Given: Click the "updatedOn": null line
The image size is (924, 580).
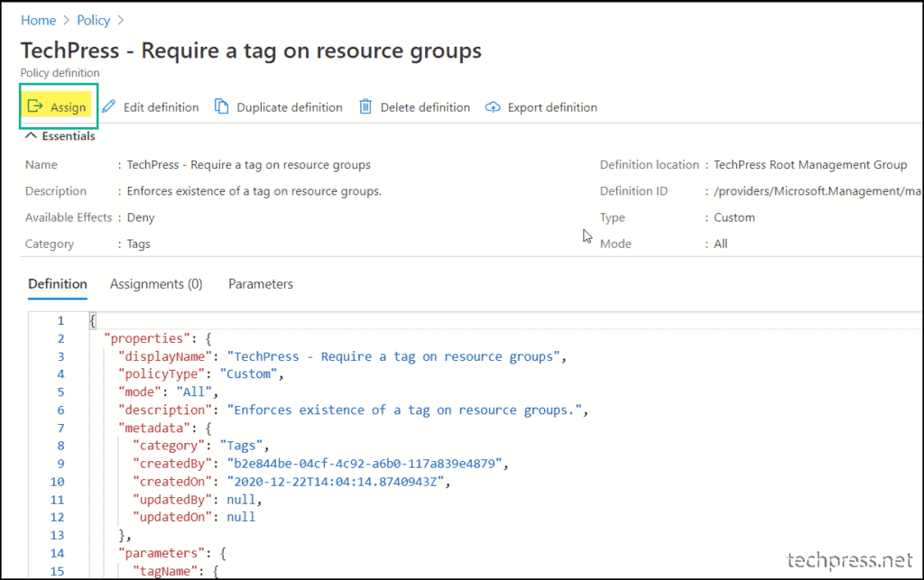Looking at the screenshot, I should [x=194, y=517].
